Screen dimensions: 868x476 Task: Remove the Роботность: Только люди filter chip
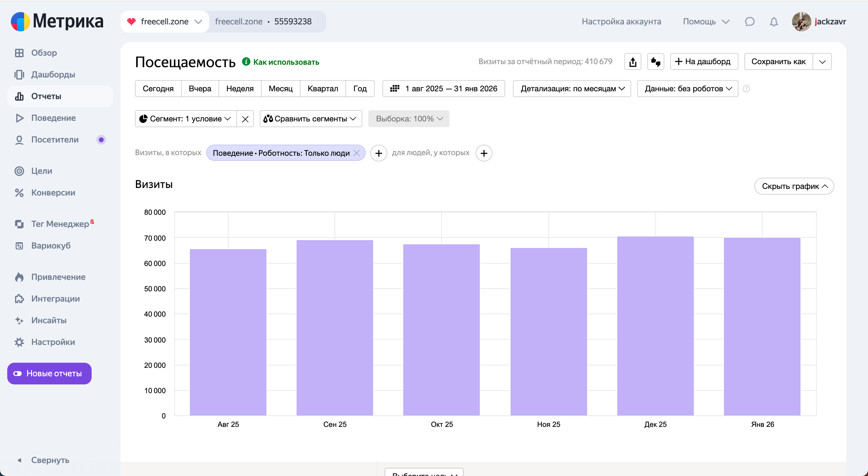[357, 153]
